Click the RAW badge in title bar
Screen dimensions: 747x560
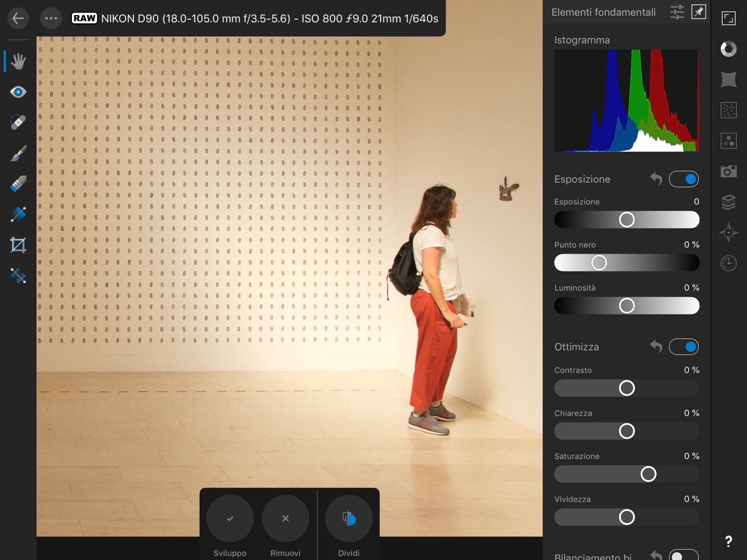85,18
